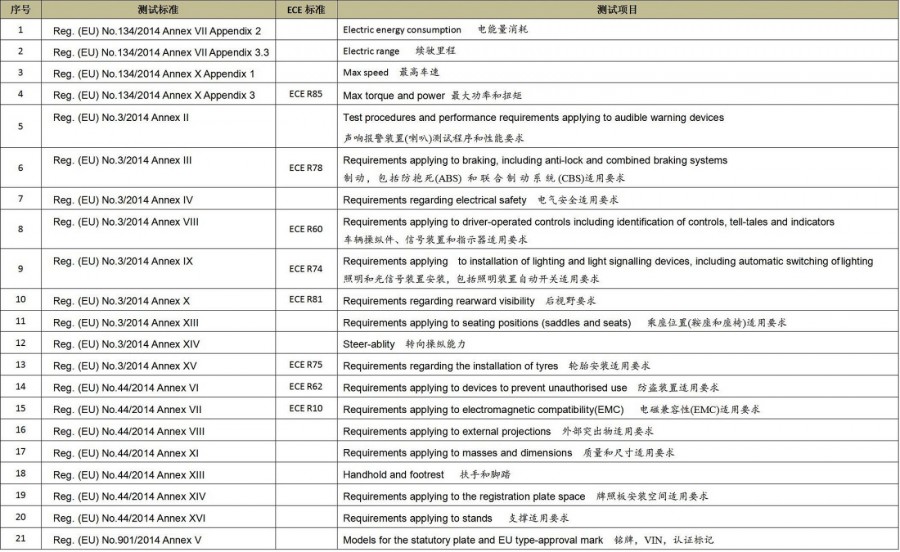
Task: Select the header cell 'ECE 标准'
Action: [x=306, y=10]
